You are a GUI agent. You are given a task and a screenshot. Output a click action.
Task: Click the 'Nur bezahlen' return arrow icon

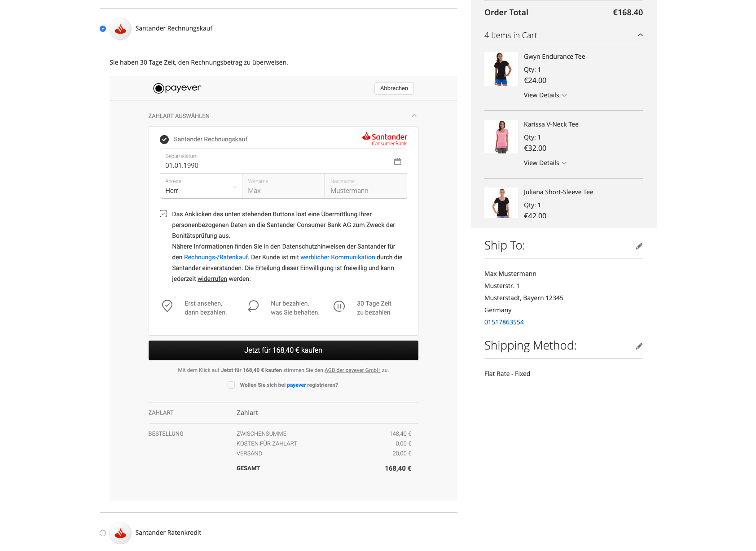[x=253, y=306]
